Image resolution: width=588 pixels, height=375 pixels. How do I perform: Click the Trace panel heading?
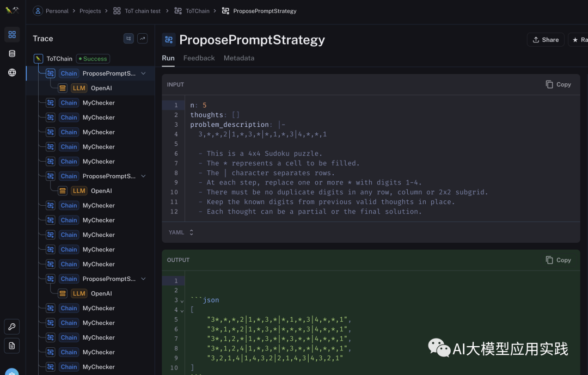tap(43, 39)
